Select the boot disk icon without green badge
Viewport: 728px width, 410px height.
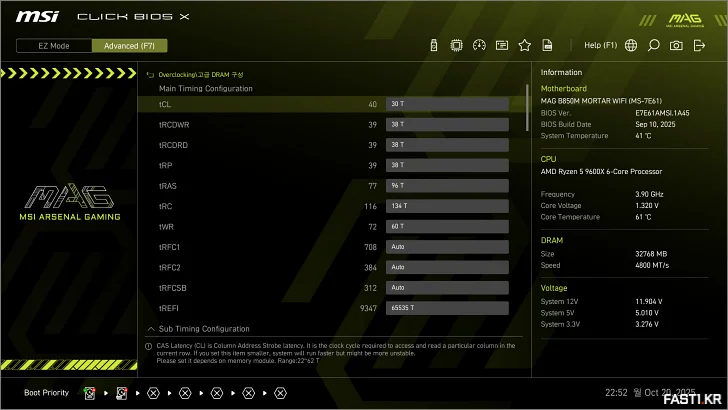coord(122,393)
